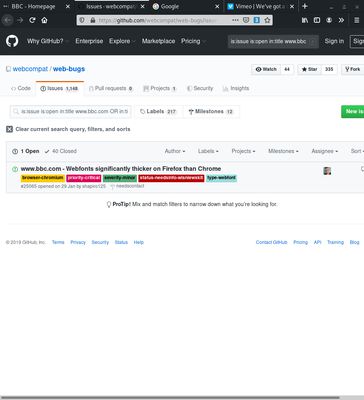364x400 pixels.
Task: Open the issue assignee avatar
Action: (x=327, y=171)
